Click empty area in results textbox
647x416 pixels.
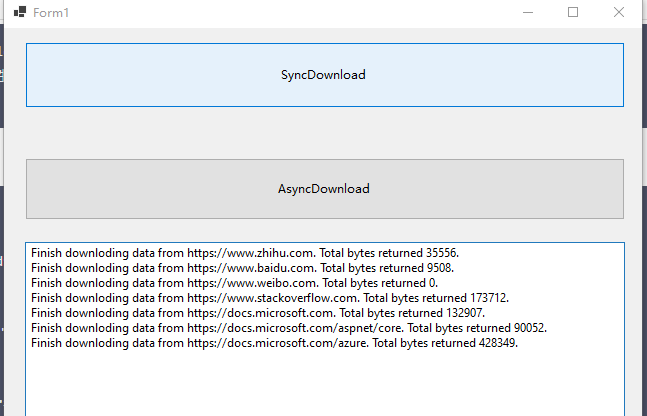tap(325, 384)
